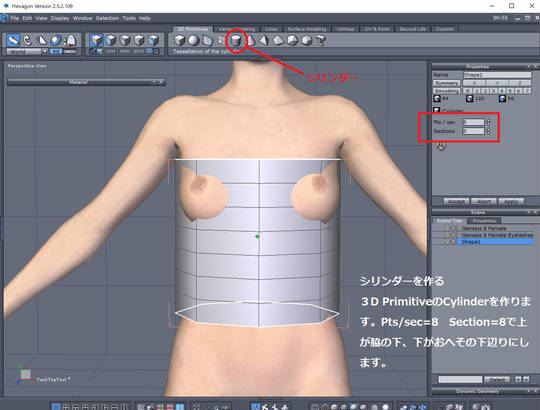Viewport: 540px width, 410px height.
Task: Pick the Sphere primitive tool
Action: [x=194, y=41]
